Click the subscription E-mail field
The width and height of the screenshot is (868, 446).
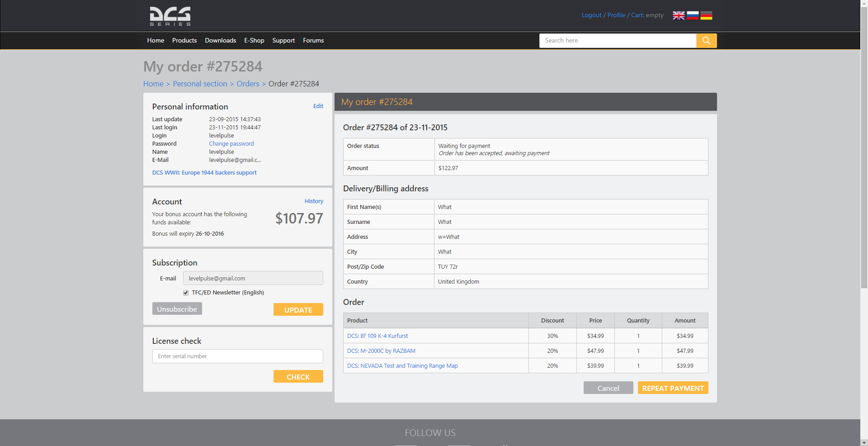point(253,278)
